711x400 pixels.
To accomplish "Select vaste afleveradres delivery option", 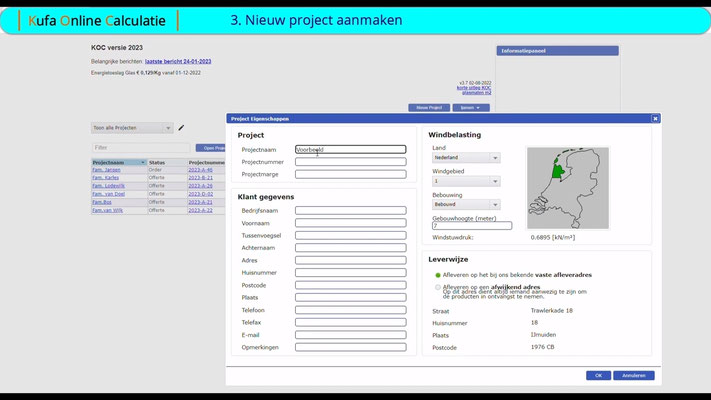I will pos(438,275).
